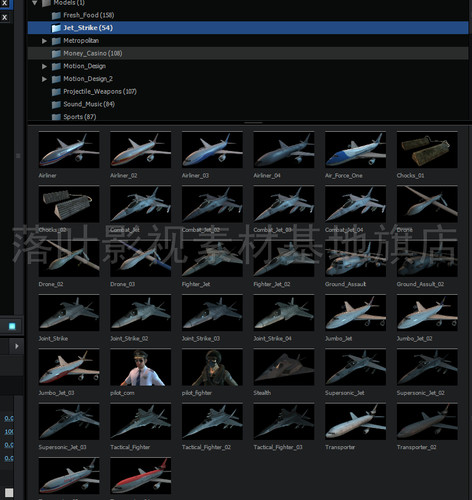The width and height of the screenshot is (472, 500).
Task: Open the Sound_Music (84) folder
Action: (248, 104)
